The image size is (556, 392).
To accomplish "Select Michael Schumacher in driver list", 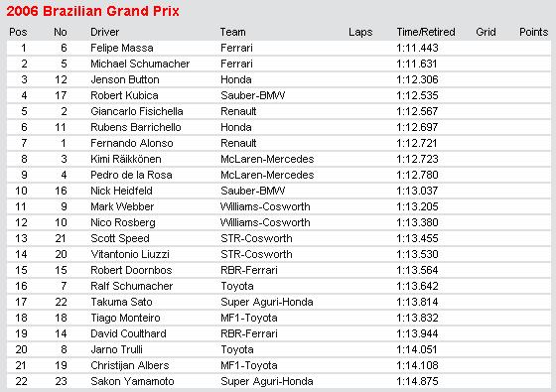I will click(140, 64).
